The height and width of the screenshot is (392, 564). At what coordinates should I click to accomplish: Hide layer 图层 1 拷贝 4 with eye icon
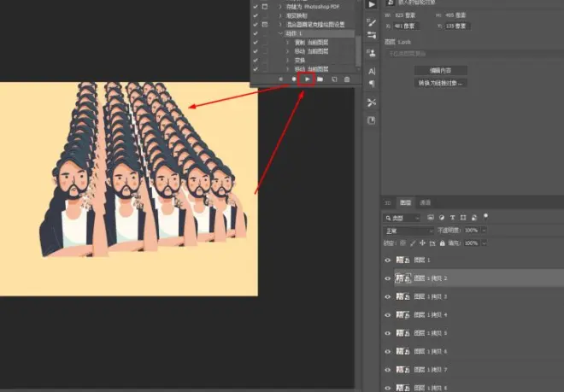387,315
